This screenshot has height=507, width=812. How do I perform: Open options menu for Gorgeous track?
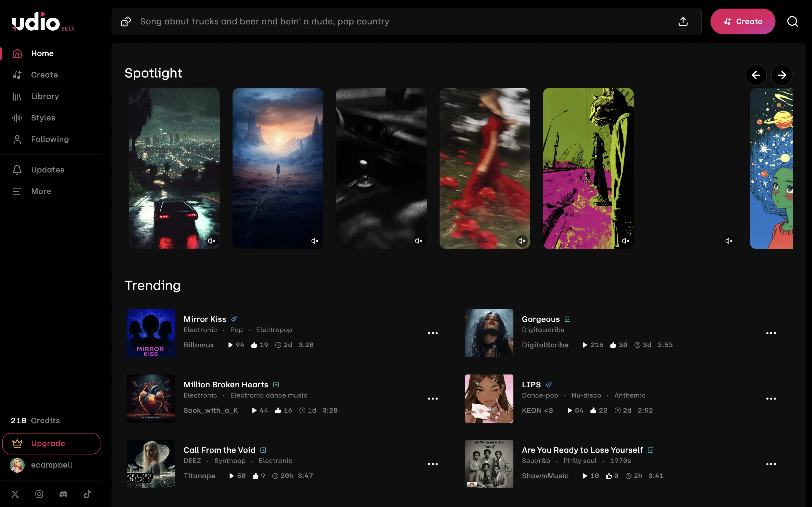(x=771, y=333)
